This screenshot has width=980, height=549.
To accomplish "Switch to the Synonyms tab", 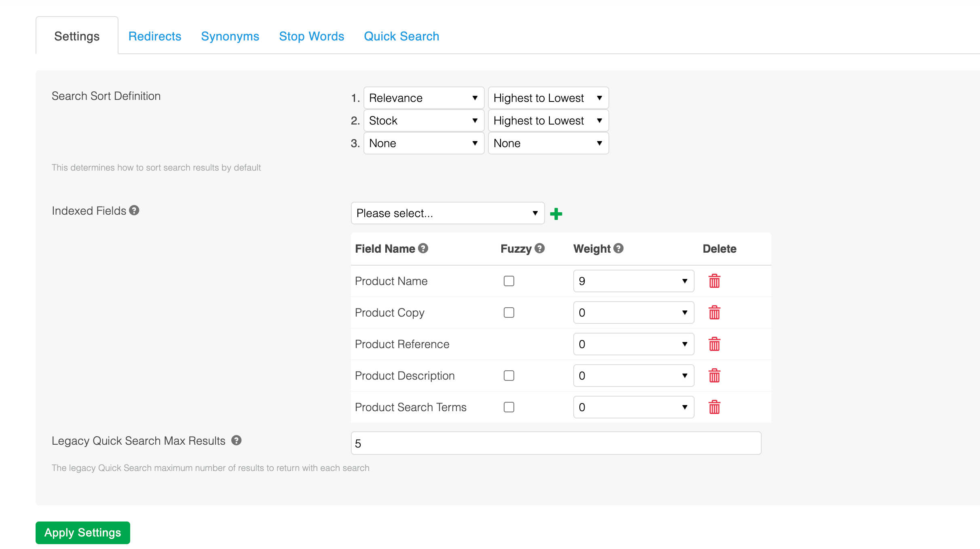I will 230,36.
